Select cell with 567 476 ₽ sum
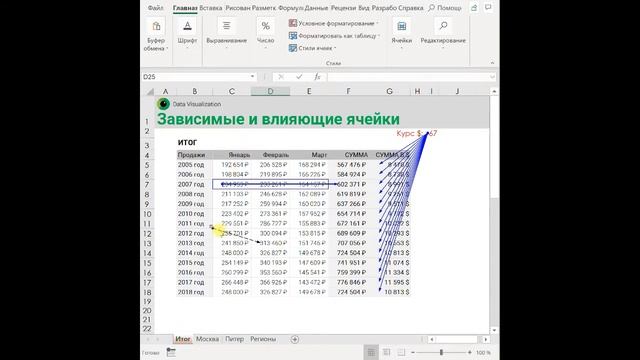 coord(348,165)
